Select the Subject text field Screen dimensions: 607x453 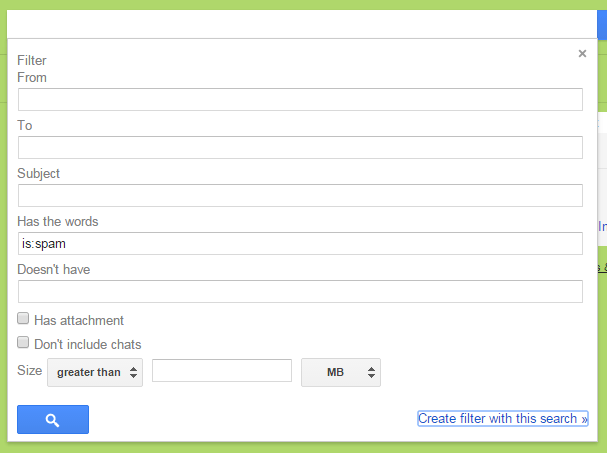[300, 195]
